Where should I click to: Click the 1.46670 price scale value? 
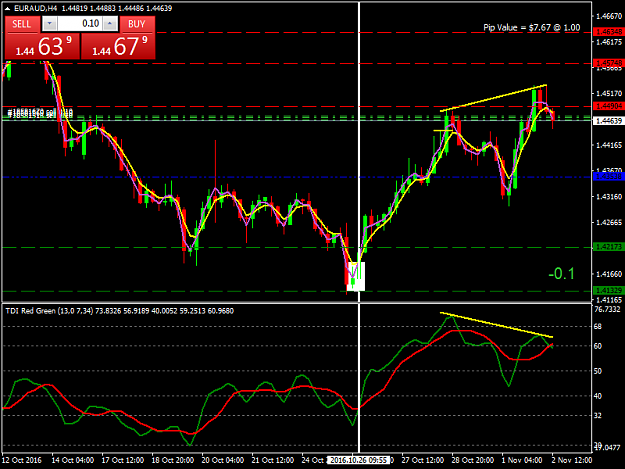[x=609, y=16]
